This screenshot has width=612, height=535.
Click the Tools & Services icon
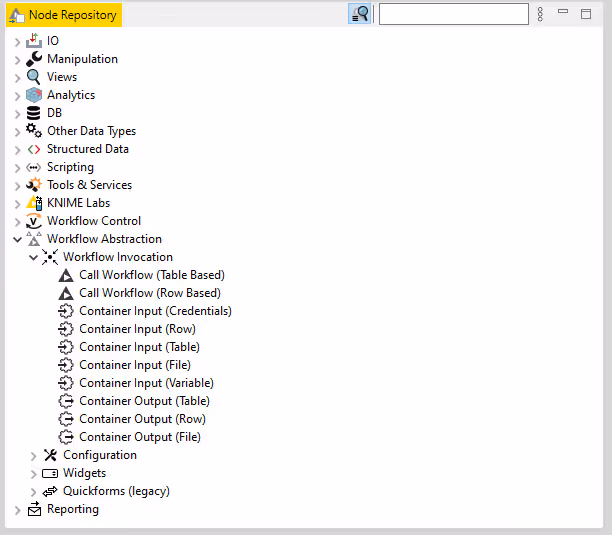coord(34,185)
